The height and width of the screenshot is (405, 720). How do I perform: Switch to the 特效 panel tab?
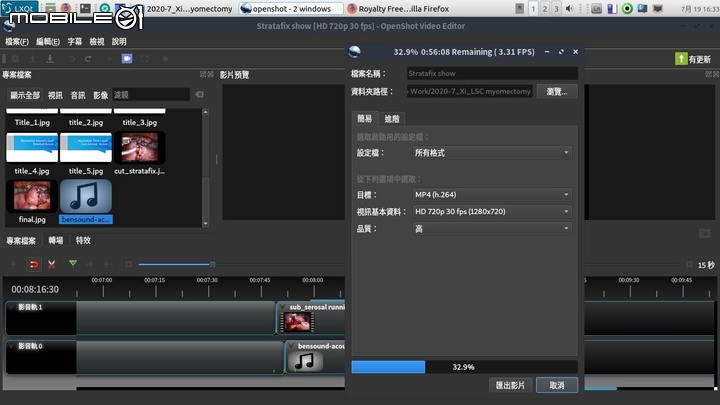coord(83,240)
